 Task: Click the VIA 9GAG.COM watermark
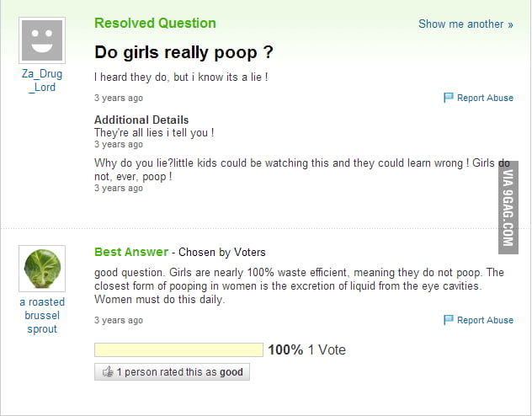coord(508,211)
